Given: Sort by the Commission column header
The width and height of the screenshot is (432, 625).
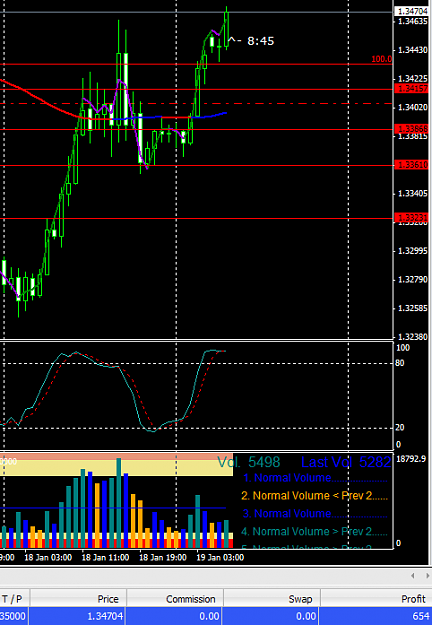Looking at the screenshot, I should pos(175,599).
